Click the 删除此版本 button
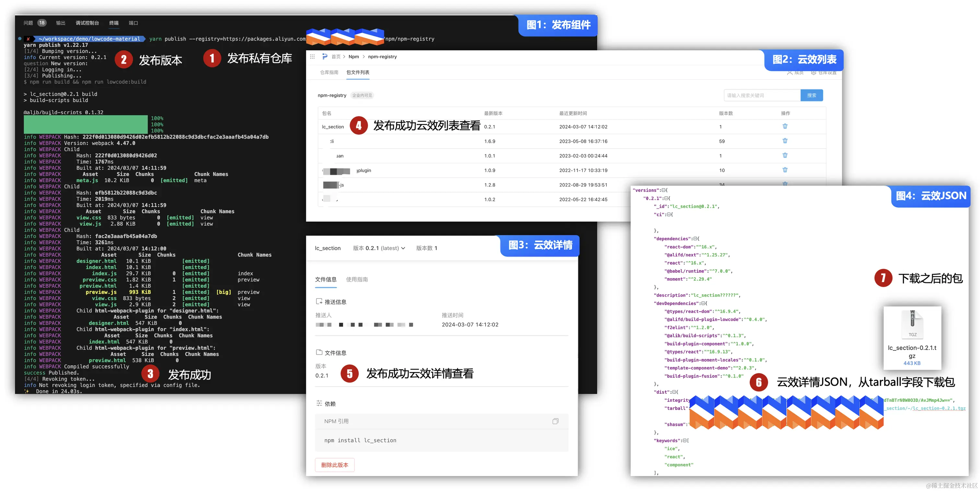 pyautogui.click(x=334, y=465)
